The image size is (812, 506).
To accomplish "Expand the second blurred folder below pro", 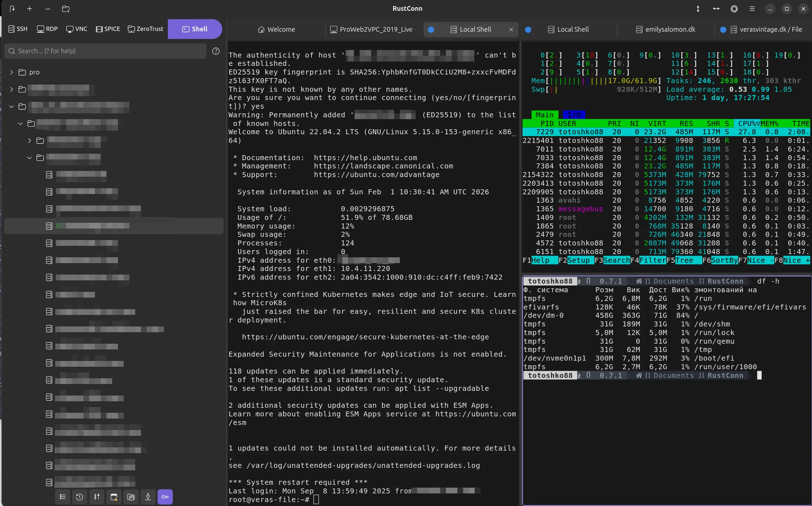I will pos(12,89).
